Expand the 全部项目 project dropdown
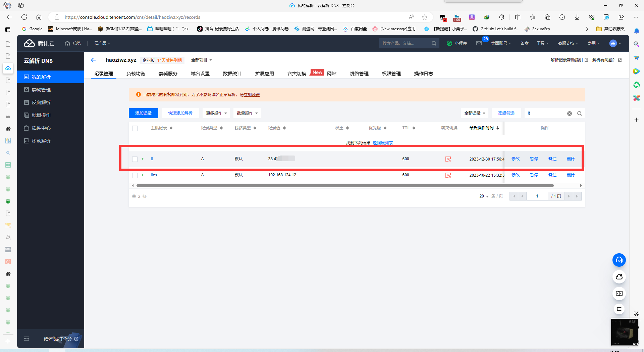This screenshot has height=352, width=644. point(202,60)
